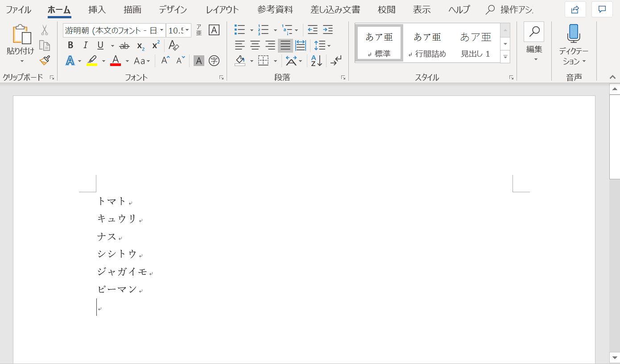620x364 pixels.
Task: Expand the underline style dropdown arrow
Action: [112, 46]
